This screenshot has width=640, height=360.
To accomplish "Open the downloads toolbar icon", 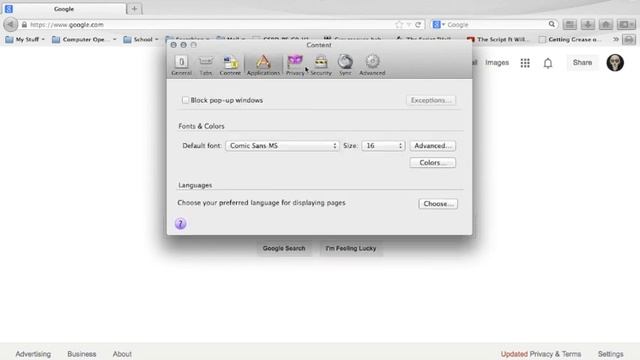I will 588,24.
